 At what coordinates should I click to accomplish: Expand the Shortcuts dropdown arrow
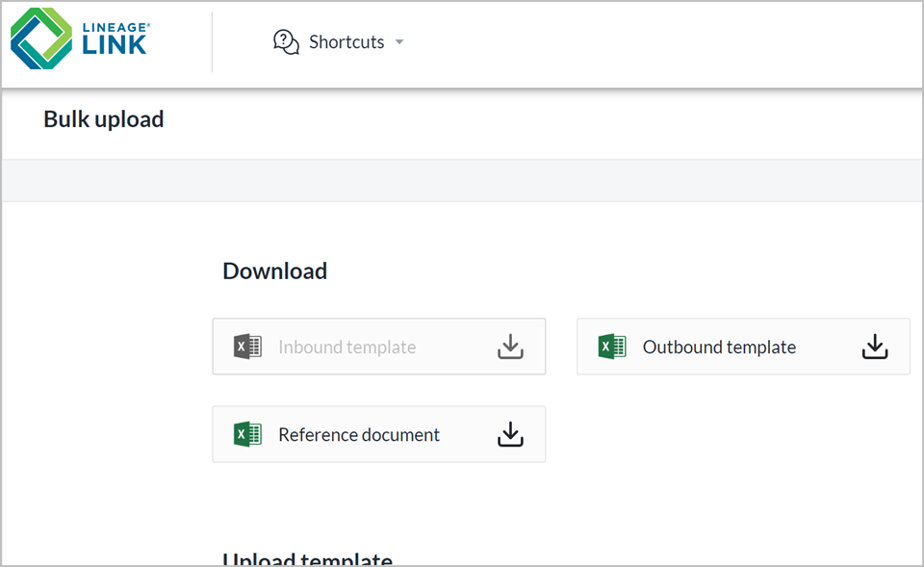(399, 42)
